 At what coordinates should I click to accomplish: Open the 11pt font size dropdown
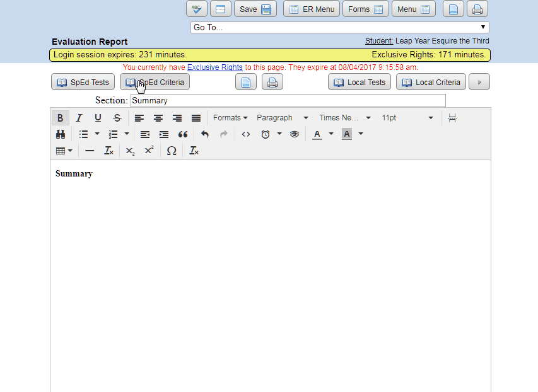407,118
